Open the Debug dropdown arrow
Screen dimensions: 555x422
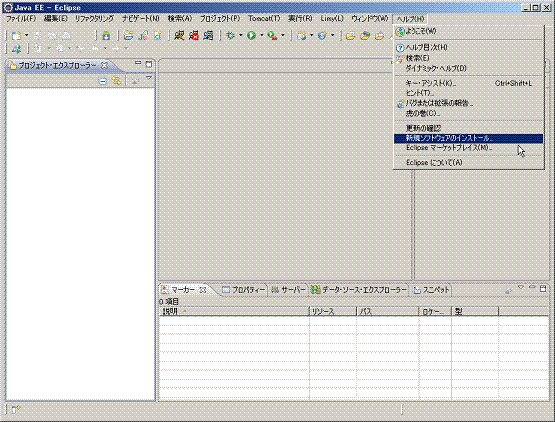tap(241, 35)
